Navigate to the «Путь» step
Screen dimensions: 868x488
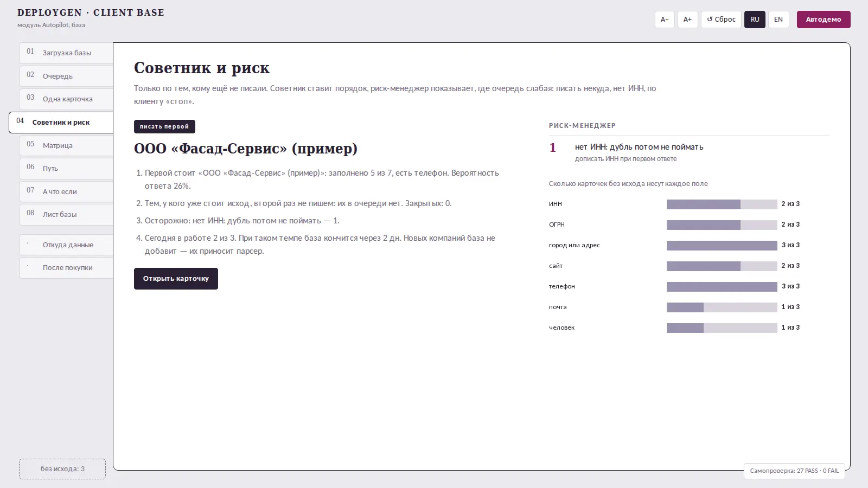click(x=66, y=169)
